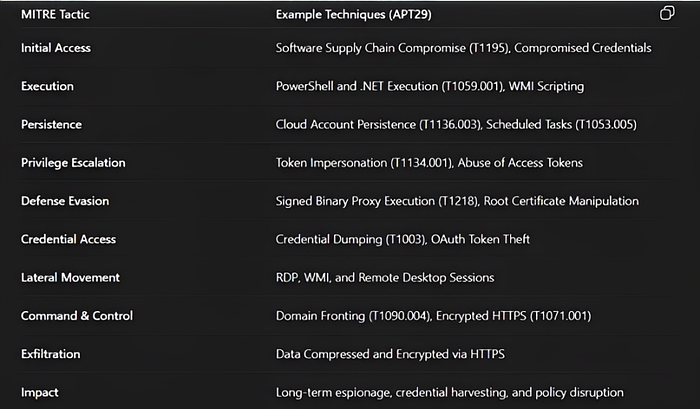Select the Persistence tactic label
Screen dimensions: 700x409
(51, 125)
